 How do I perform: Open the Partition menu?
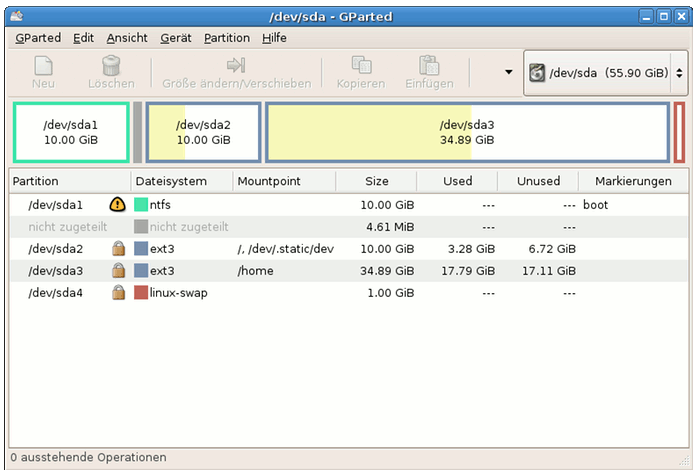coord(227,38)
